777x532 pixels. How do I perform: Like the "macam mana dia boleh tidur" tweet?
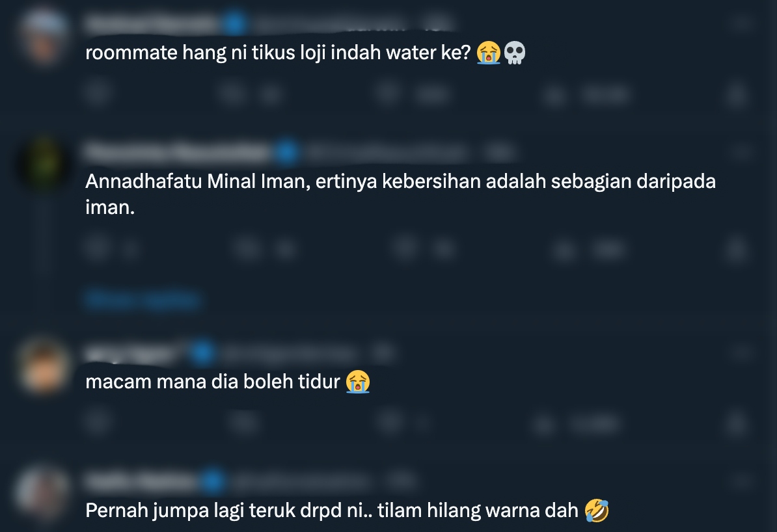point(390,423)
